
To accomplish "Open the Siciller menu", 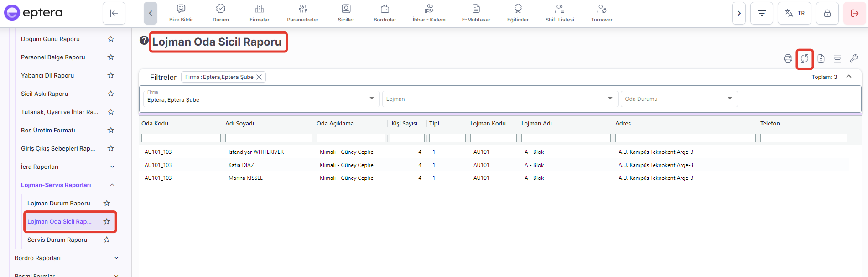I will 346,13.
